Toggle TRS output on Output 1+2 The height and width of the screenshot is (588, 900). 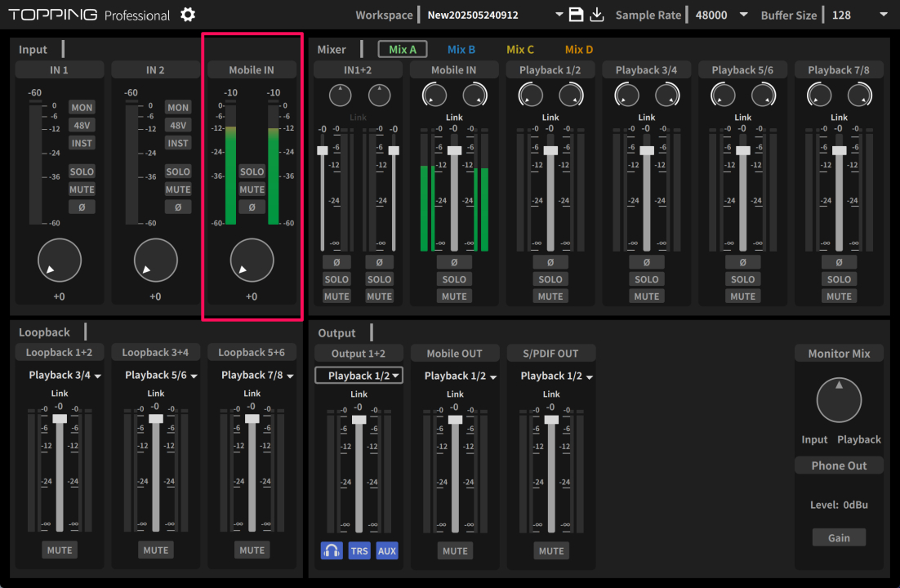(x=359, y=550)
